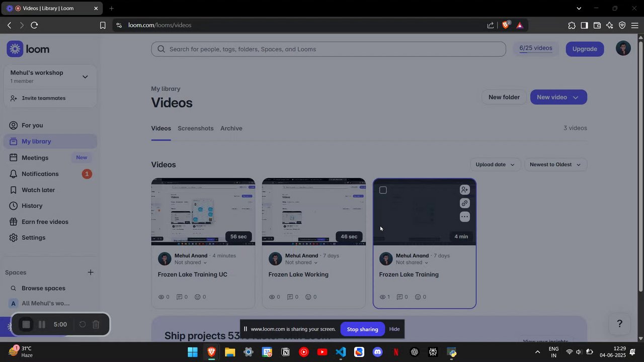
Task: Open the browser extensions puzzle icon
Action: (x=572, y=25)
